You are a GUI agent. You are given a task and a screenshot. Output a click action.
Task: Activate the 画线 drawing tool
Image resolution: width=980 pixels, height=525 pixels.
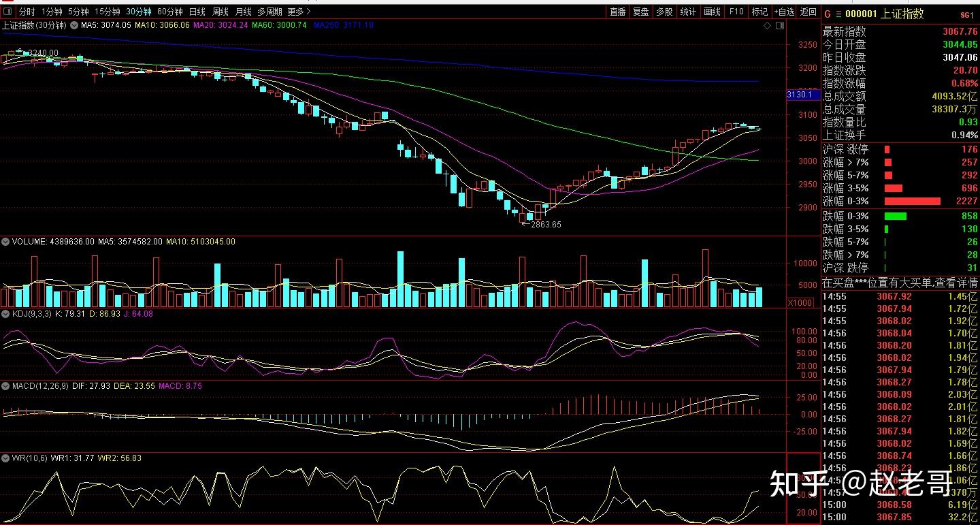(712, 12)
